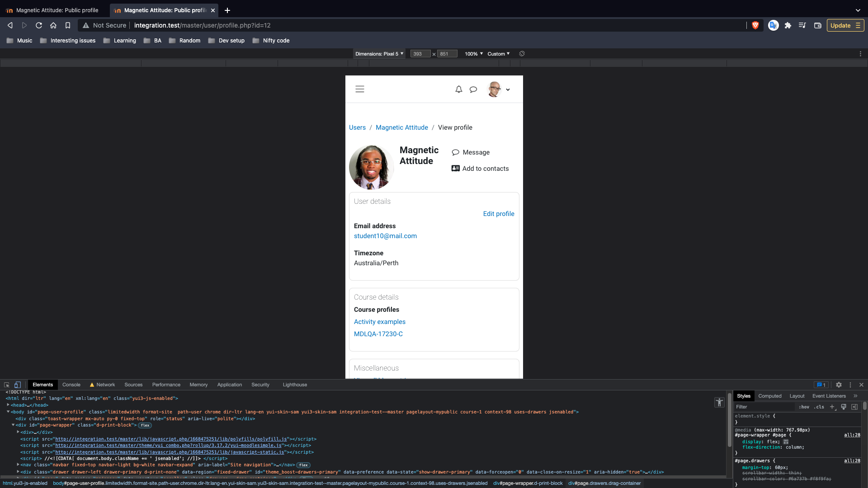Open the Brave Shields lion icon

(755, 25)
